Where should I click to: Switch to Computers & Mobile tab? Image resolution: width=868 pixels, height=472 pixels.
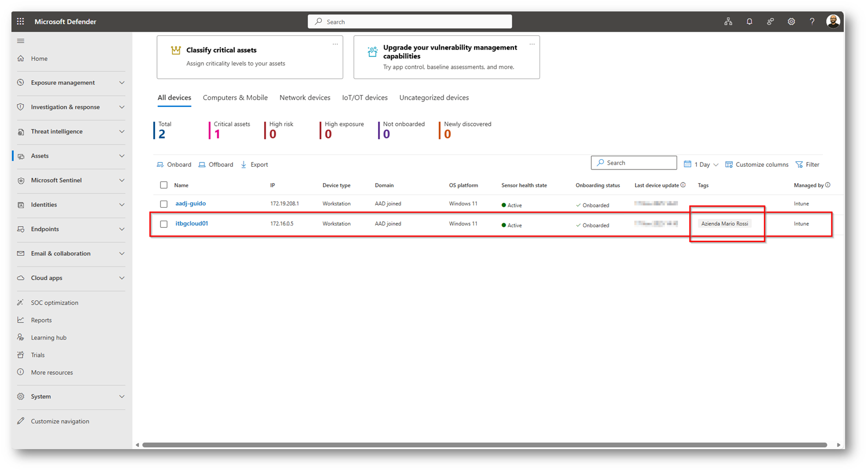pyautogui.click(x=235, y=98)
